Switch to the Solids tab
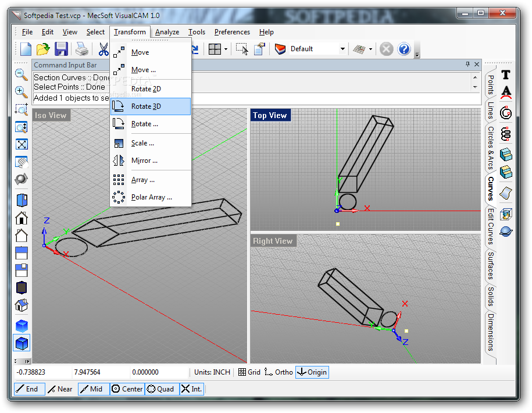This screenshot has height=413, width=532. 491,296
